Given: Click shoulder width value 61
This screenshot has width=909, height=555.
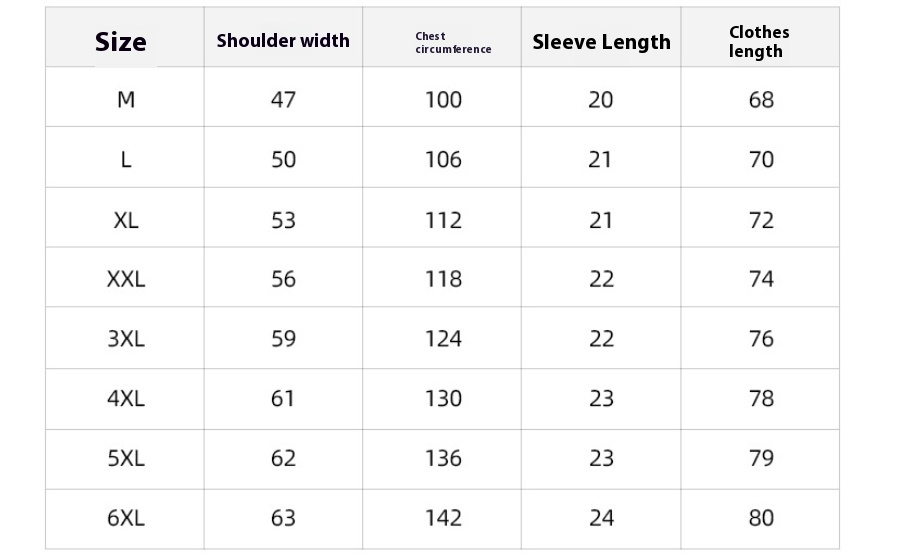Looking at the screenshot, I should pyautogui.click(x=283, y=399).
